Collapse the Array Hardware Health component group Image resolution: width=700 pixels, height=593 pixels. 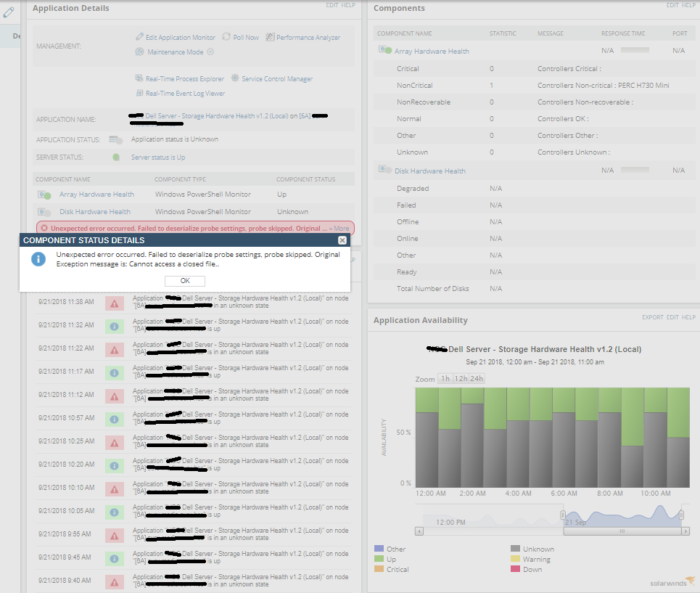tap(382, 50)
